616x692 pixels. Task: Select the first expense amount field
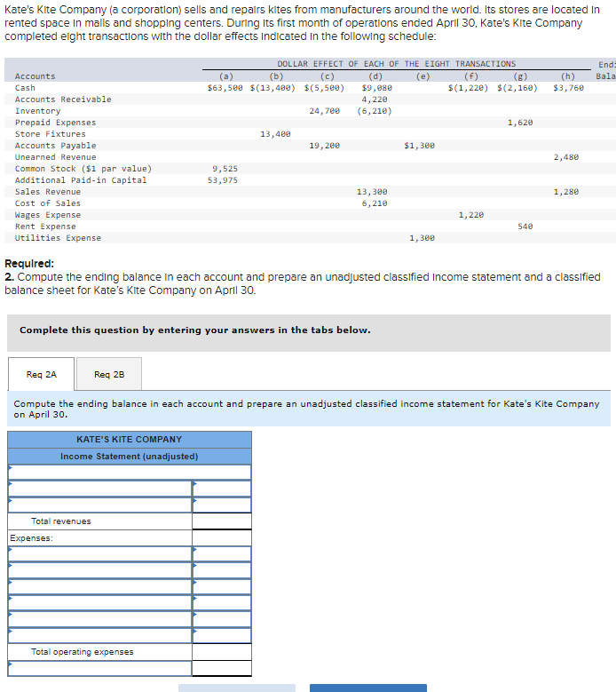[x=222, y=553]
